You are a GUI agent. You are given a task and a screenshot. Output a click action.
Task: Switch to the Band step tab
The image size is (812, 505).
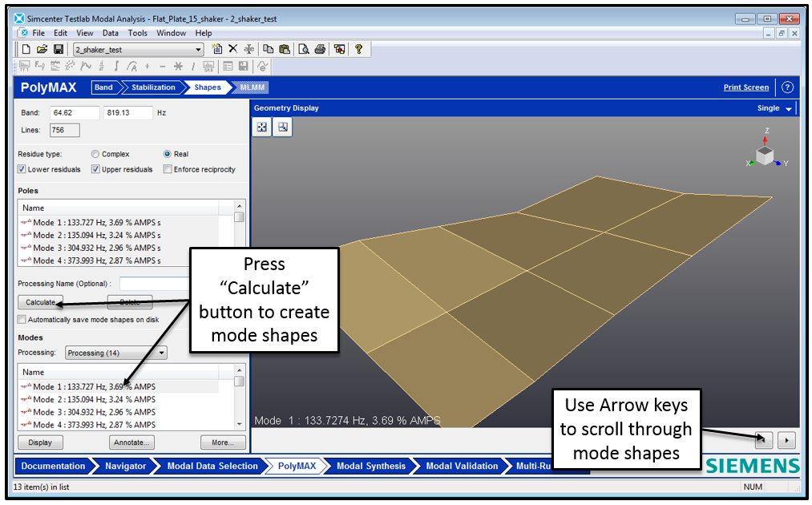pyautogui.click(x=103, y=87)
